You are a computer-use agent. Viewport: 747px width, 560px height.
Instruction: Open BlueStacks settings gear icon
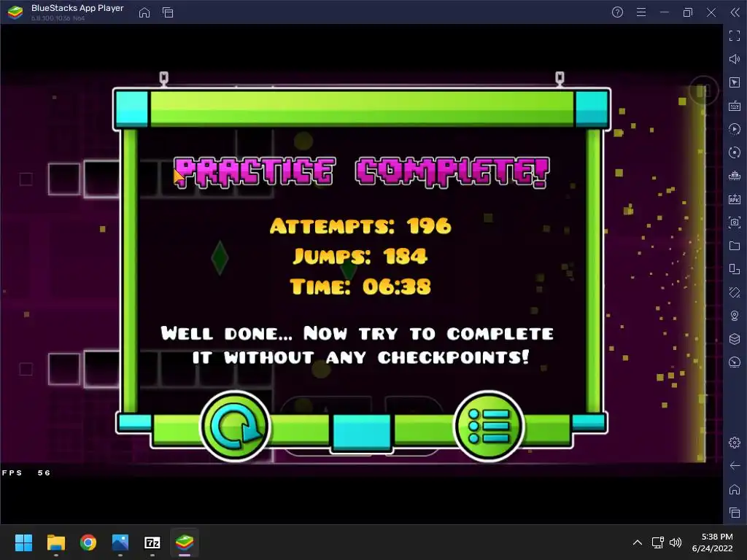point(735,443)
